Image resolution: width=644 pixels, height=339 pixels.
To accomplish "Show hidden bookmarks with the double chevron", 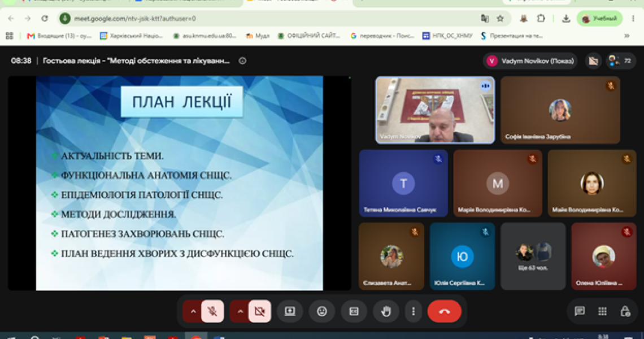I will click(x=626, y=36).
